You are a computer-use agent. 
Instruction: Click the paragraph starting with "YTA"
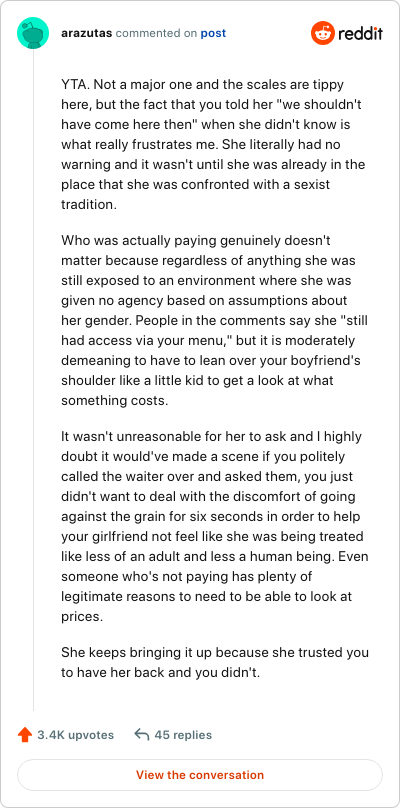213,144
